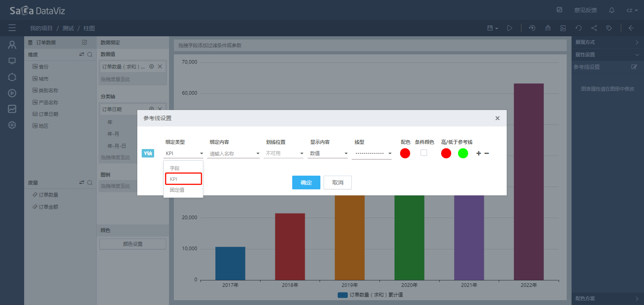The image size is (644, 305).
Task: Remove the reference line row
Action: 487,153
